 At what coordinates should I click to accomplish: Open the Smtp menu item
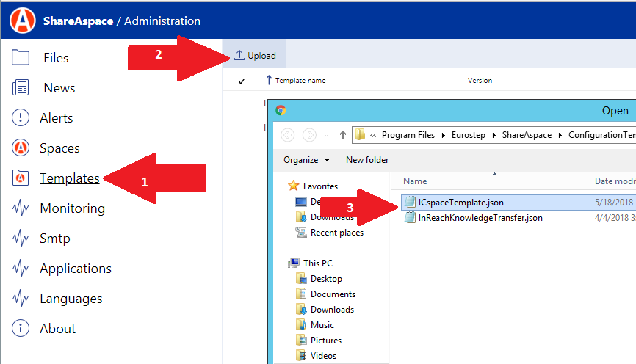tap(55, 239)
